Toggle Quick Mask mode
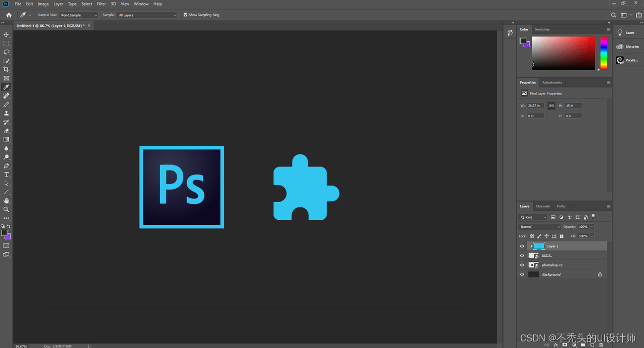This screenshot has height=348, width=644. [7, 245]
